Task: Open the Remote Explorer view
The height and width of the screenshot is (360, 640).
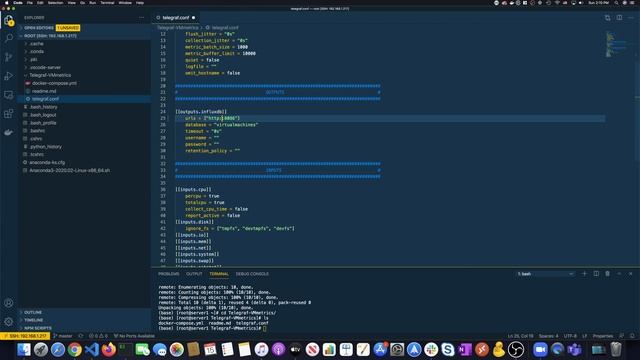Action: click(x=9, y=95)
